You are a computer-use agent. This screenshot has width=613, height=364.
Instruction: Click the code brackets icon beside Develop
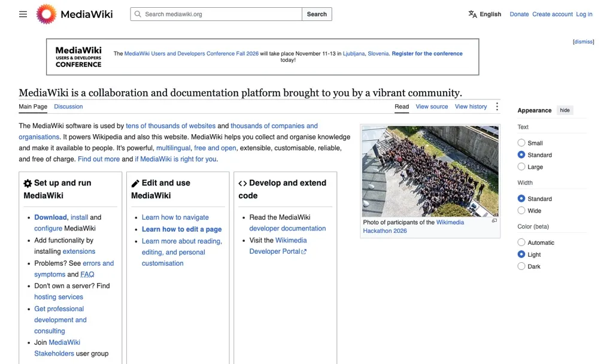point(243,183)
